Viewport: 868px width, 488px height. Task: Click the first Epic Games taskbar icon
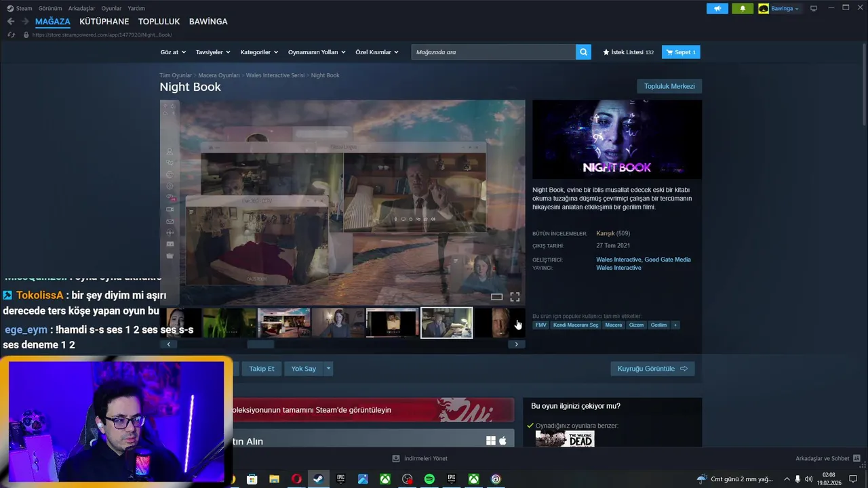click(x=340, y=479)
